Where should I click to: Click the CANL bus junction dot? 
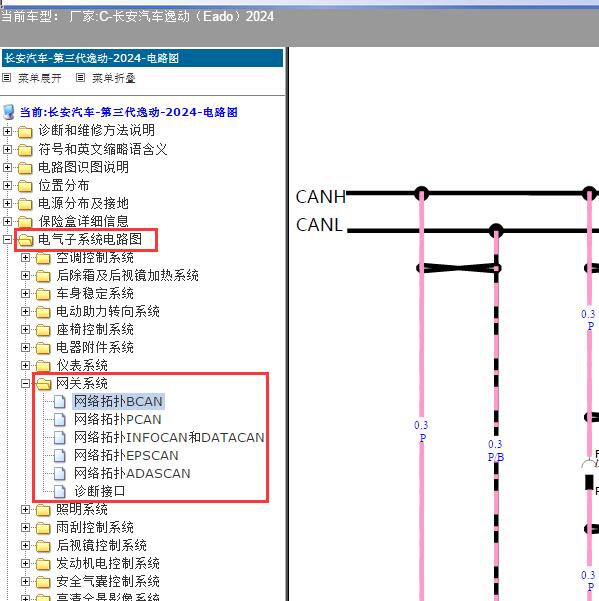[x=496, y=231]
